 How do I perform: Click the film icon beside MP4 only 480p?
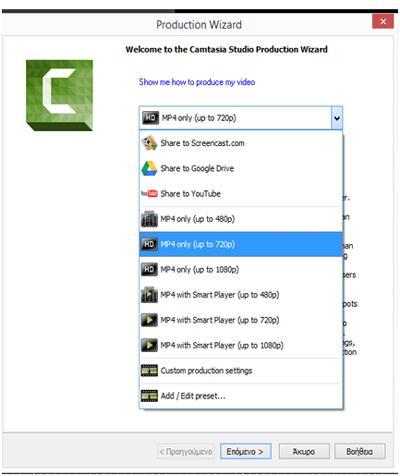149,219
